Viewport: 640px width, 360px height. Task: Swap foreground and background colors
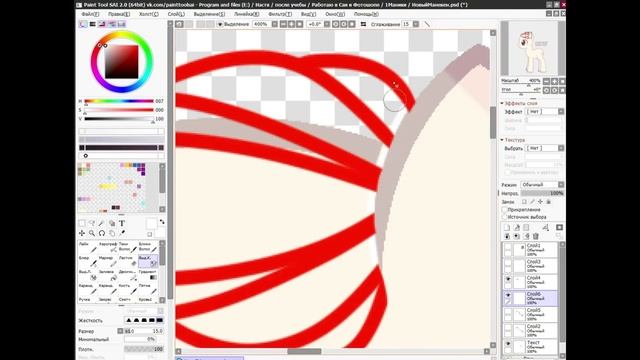(162, 222)
